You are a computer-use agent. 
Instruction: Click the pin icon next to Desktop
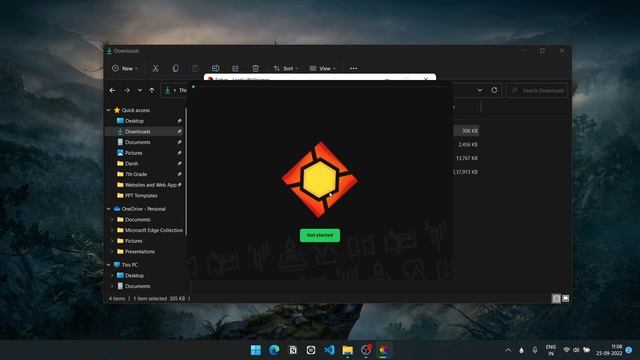[179, 121]
